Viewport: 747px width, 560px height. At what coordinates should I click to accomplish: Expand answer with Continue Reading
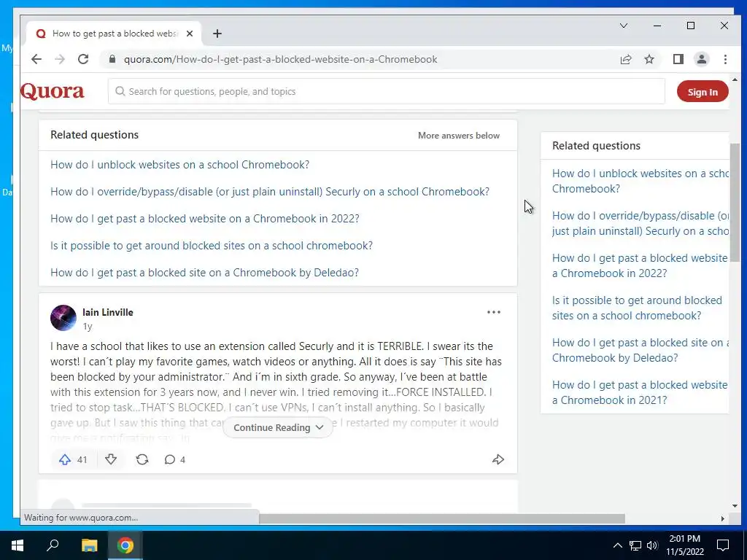[278, 427]
